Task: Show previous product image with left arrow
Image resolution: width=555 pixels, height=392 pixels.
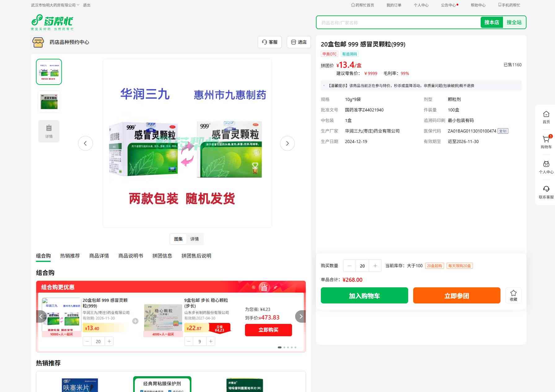Action: 85,143
